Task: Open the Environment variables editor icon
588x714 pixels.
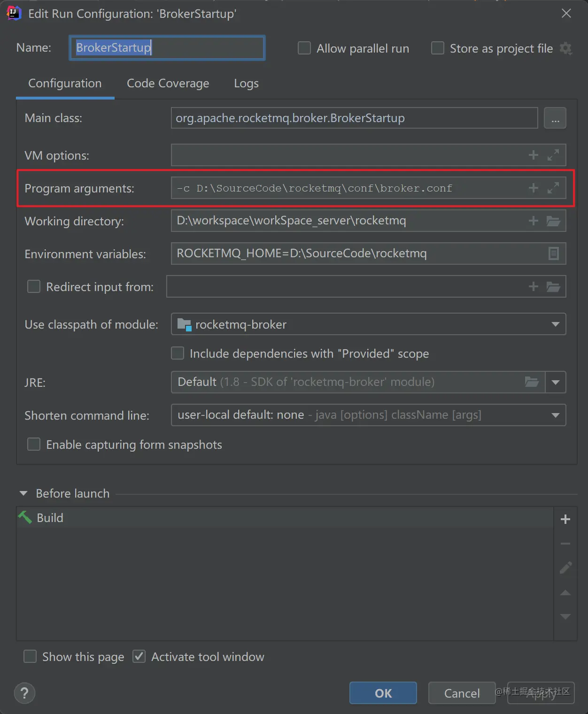Action: [553, 254]
